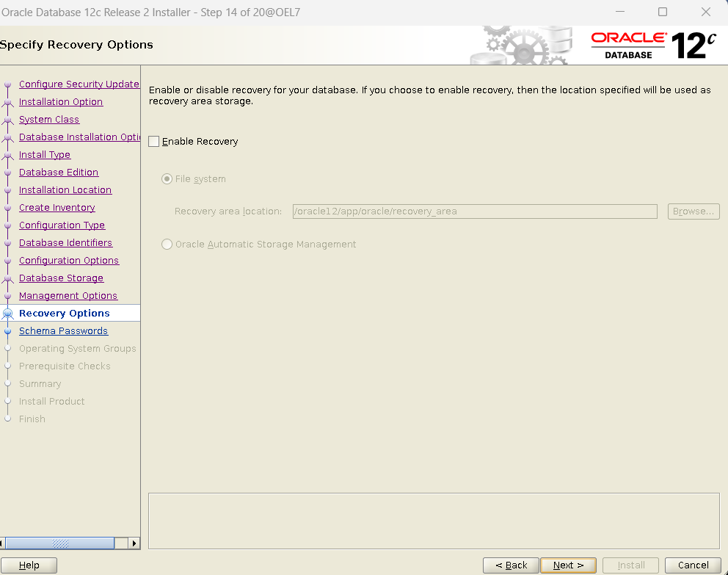
Task: Click the sidebar horizontal scrollbar thumb
Action: click(59, 543)
